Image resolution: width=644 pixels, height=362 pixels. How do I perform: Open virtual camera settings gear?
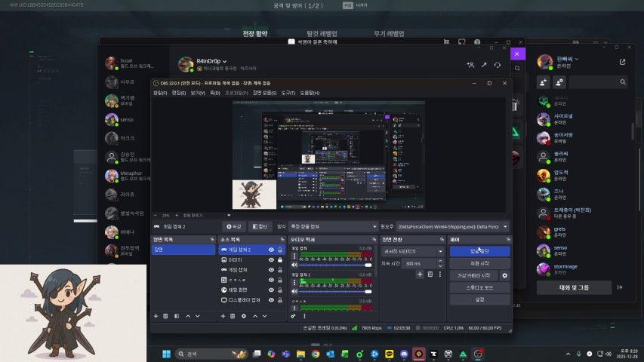click(505, 276)
